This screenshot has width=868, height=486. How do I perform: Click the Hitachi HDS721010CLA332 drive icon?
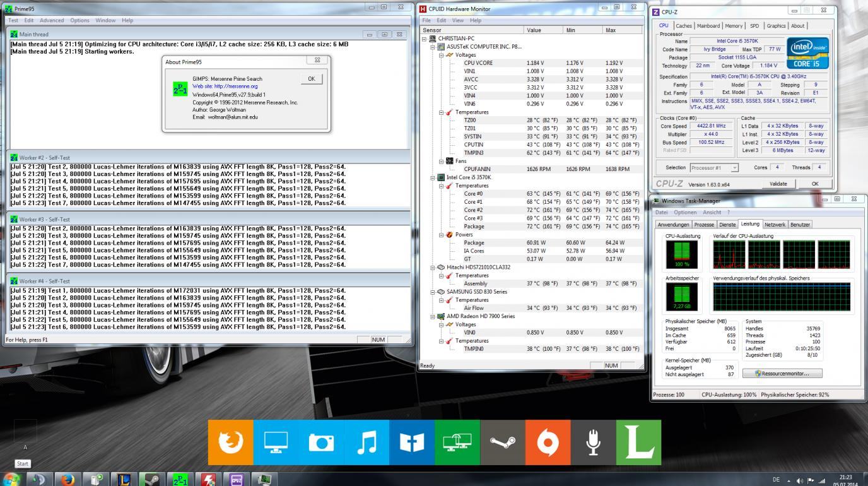(441, 268)
